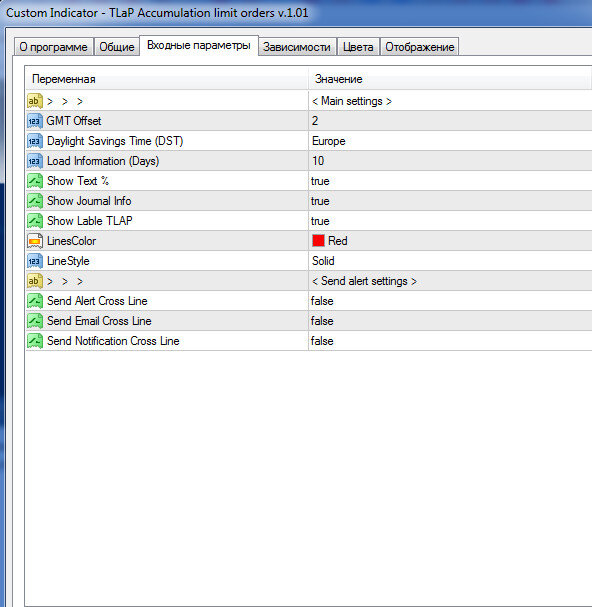Select the Send Email Cross Line label
Image resolution: width=592 pixels, height=607 pixels.
99,321
